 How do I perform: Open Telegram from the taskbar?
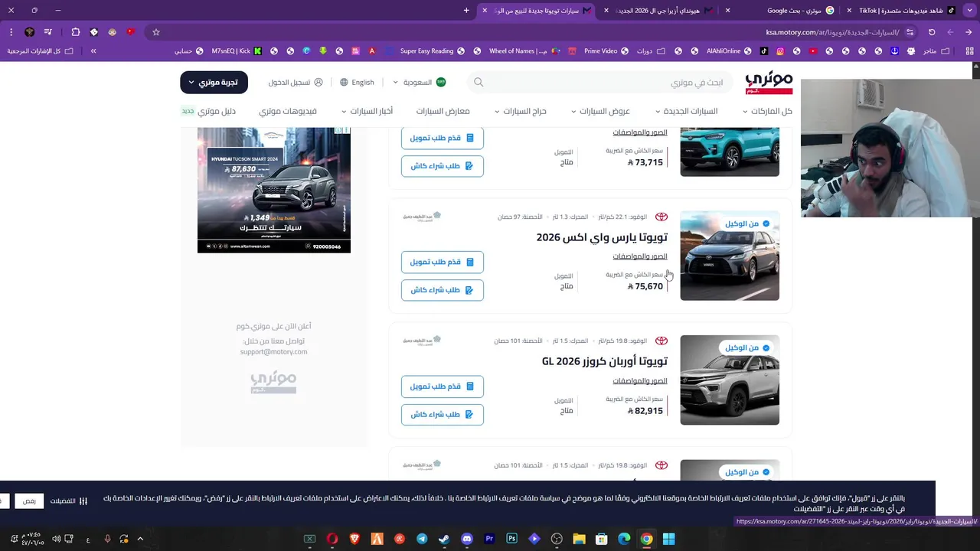(422, 539)
